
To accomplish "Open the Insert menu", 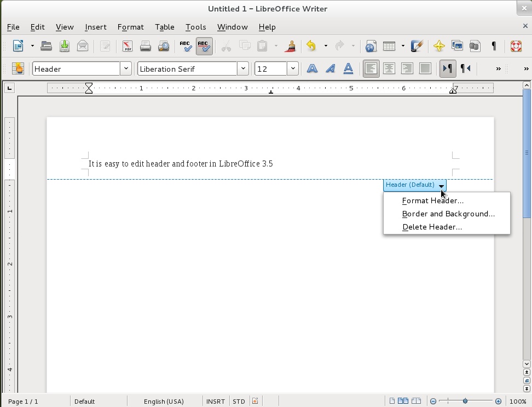I will (x=95, y=27).
